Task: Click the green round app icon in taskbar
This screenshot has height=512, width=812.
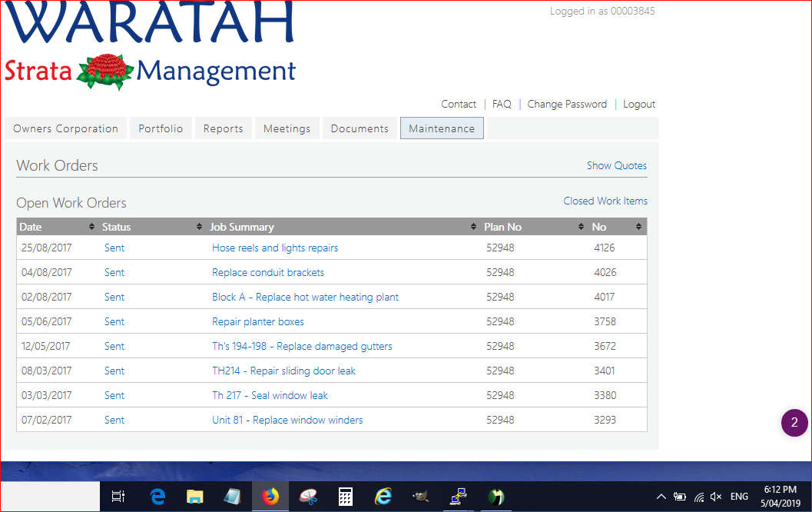Action: click(x=495, y=497)
